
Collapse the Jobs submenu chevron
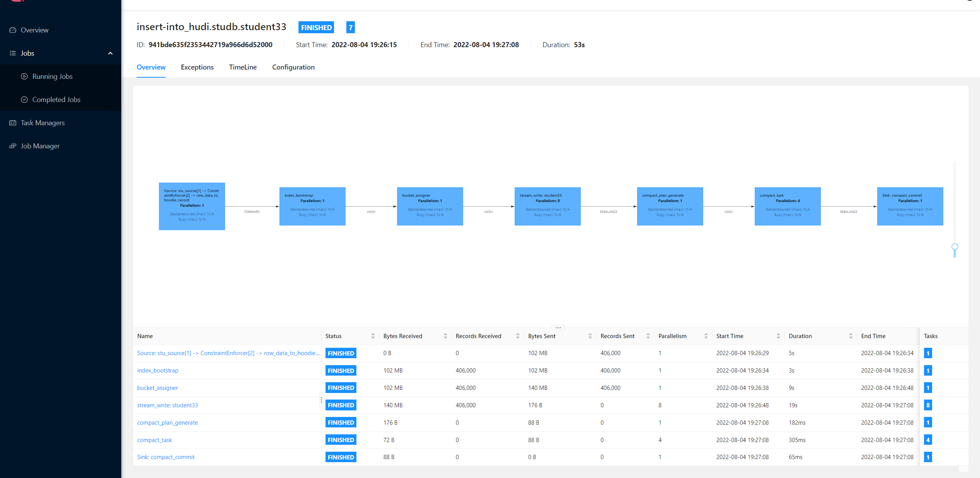[110, 53]
